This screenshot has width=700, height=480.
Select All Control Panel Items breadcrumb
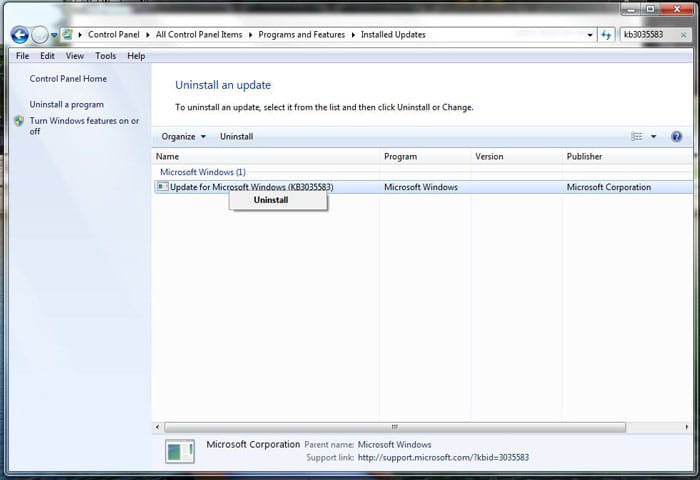click(x=199, y=34)
